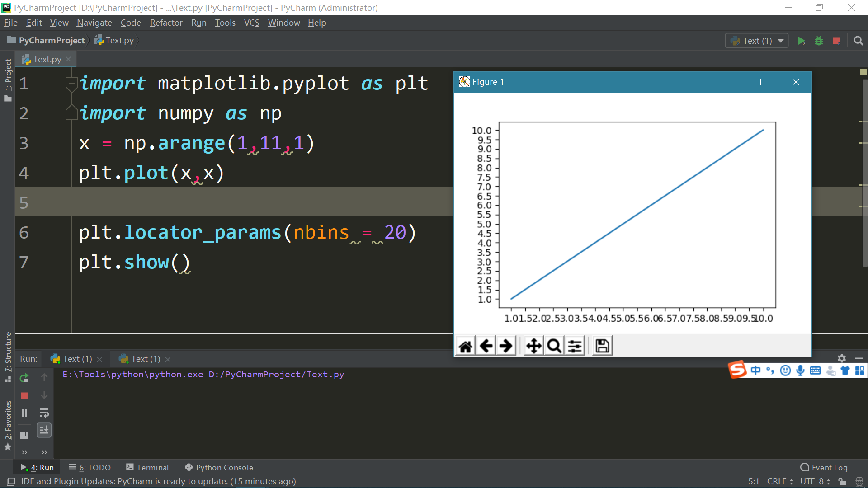Switch to the Terminal tool window tab

coord(147,468)
